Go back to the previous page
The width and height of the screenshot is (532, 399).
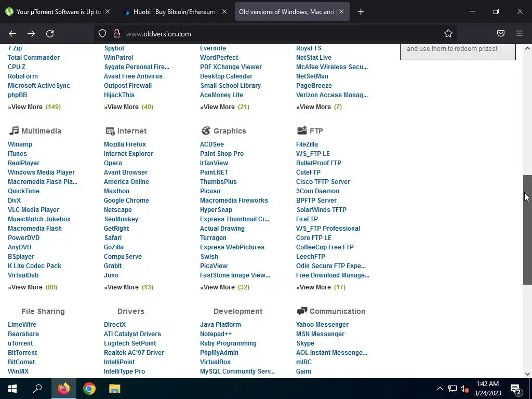click(x=12, y=34)
